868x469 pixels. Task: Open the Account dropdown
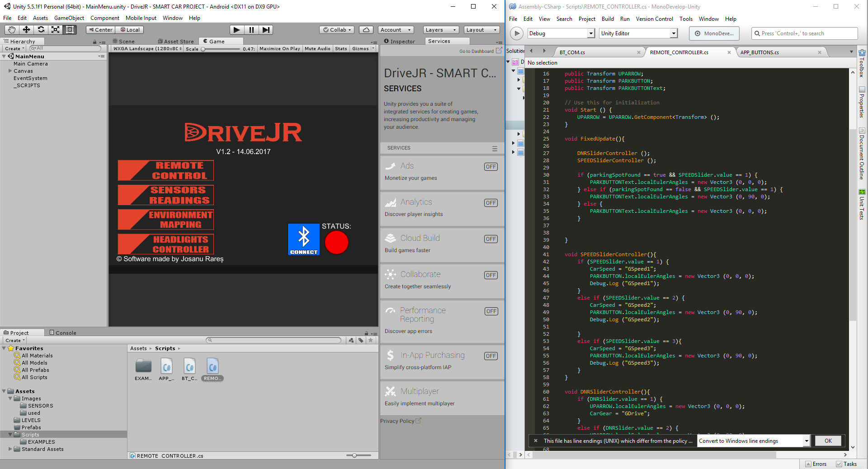click(396, 30)
